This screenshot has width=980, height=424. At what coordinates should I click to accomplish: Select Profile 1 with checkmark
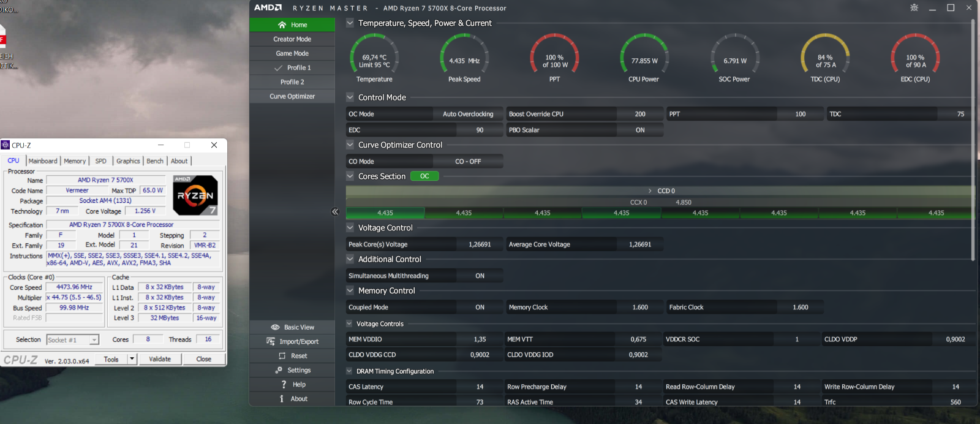pyautogui.click(x=292, y=68)
